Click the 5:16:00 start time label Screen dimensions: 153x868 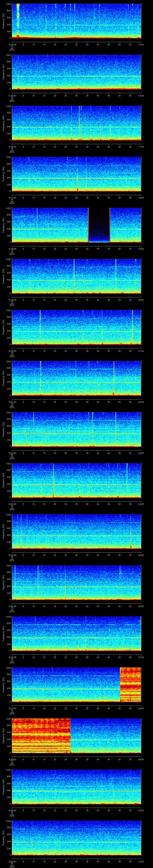point(12,147)
